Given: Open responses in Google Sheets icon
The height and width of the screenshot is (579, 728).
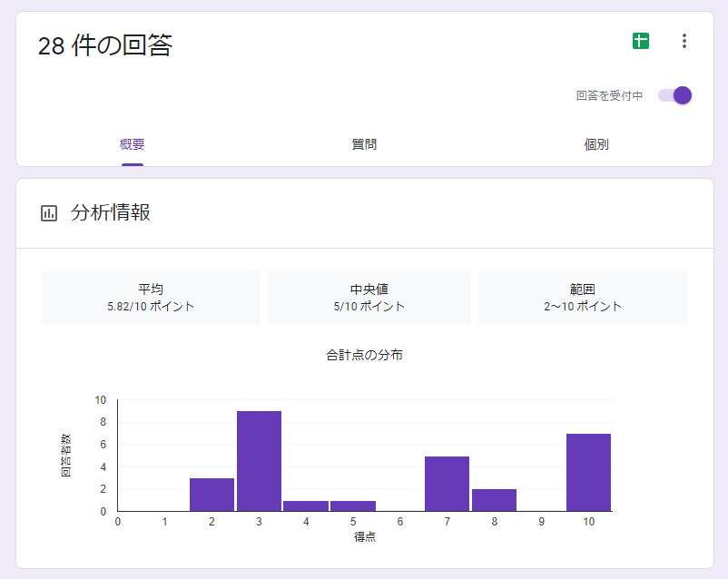Looking at the screenshot, I should coord(640,41).
